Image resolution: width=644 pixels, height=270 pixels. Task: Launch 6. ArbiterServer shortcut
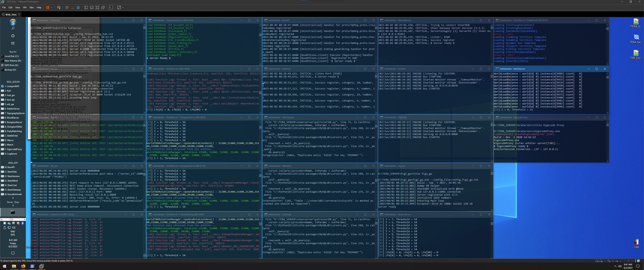tap(11, 109)
